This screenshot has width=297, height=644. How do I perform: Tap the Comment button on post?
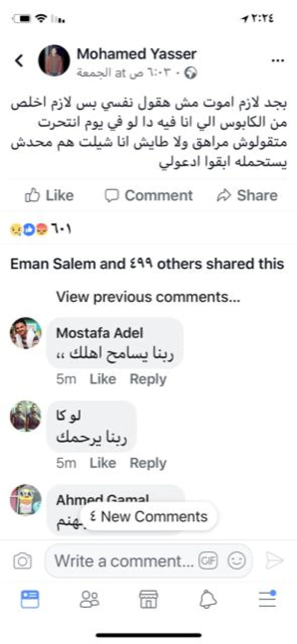(x=149, y=195)
